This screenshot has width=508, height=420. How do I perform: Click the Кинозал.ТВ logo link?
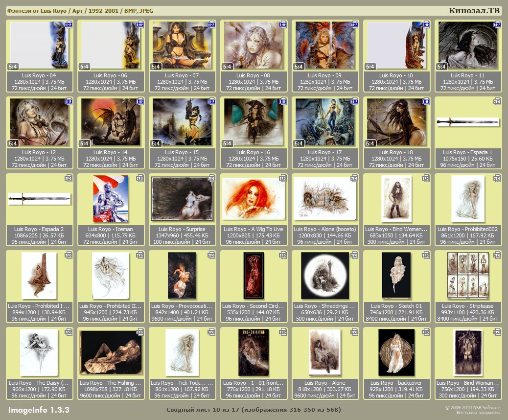474,11
